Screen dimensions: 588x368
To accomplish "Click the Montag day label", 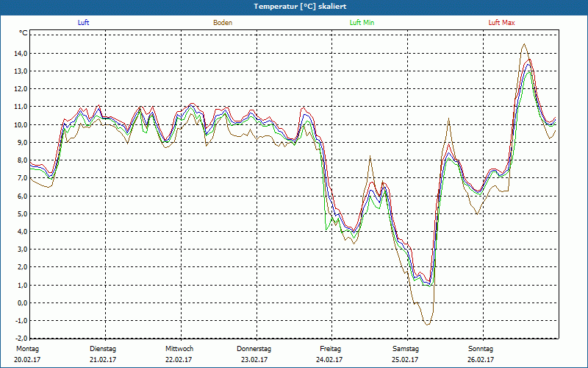I will pyautogui.click(x=27, y=349).
